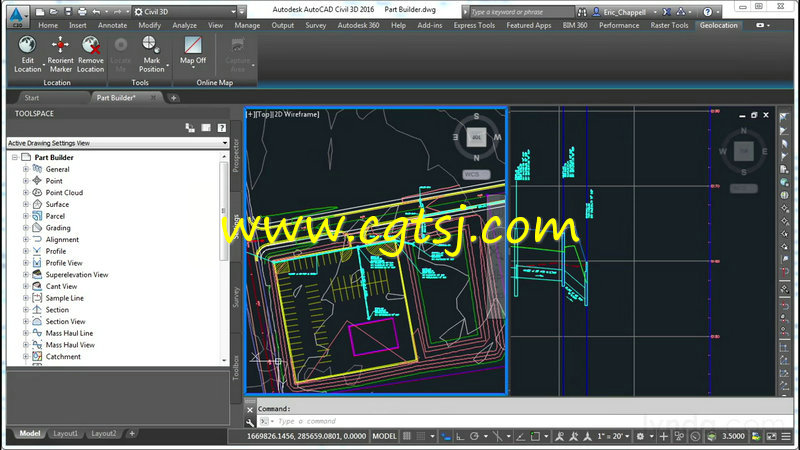This screenshot has width=800, height=450.
Task: Open a new drawing tab with plus button
Action: point(173,97)
